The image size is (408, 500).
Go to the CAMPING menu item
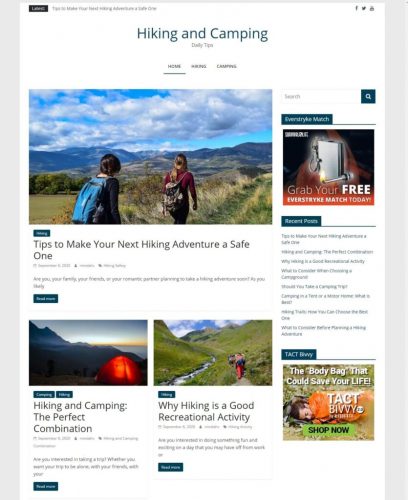tap(226, 66)
